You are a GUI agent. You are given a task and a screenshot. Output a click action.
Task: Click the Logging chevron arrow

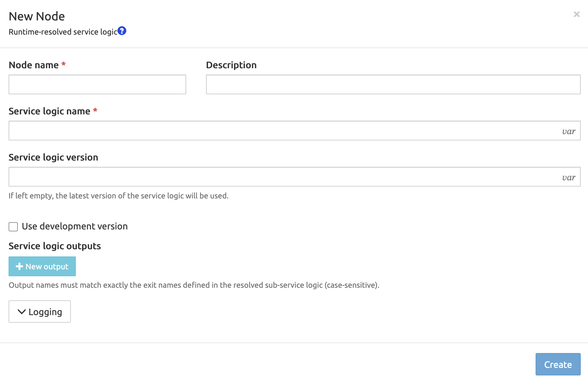tap(22, 311)
